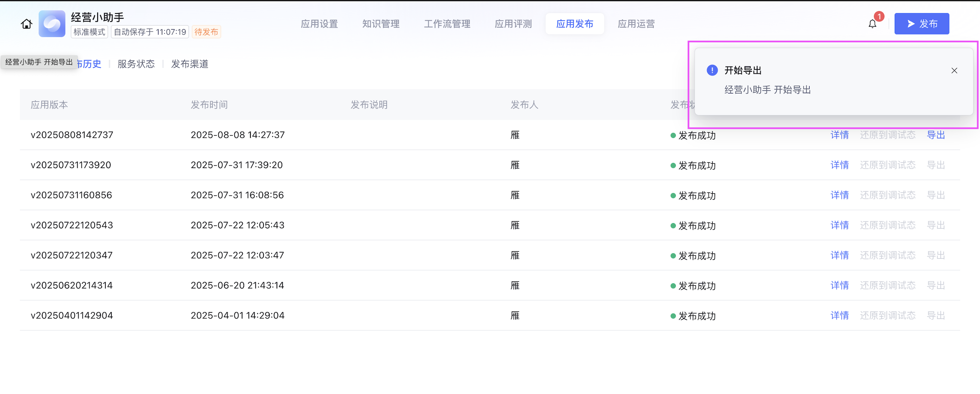Click publish time 2025-07-22 12:03:47

click(x=237, y=255)
